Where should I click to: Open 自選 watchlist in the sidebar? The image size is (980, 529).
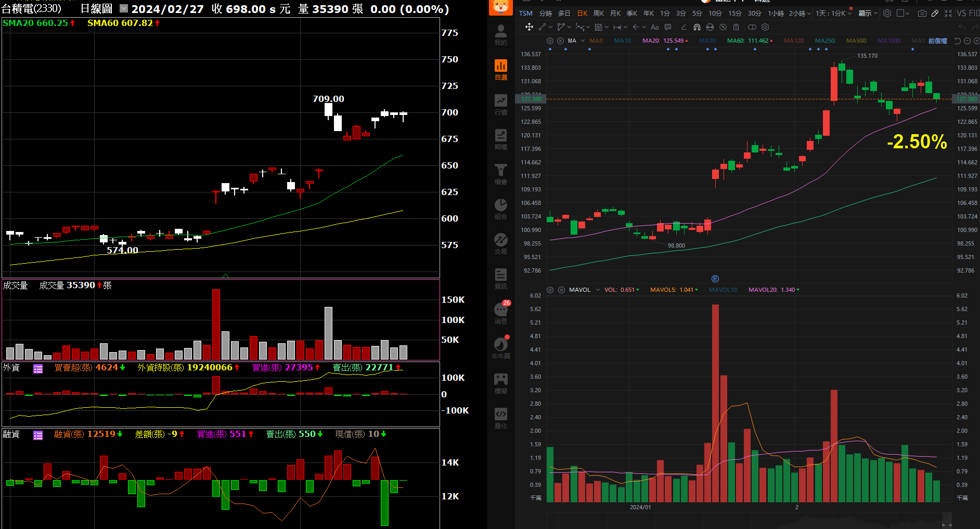click(x=500, y=70)
